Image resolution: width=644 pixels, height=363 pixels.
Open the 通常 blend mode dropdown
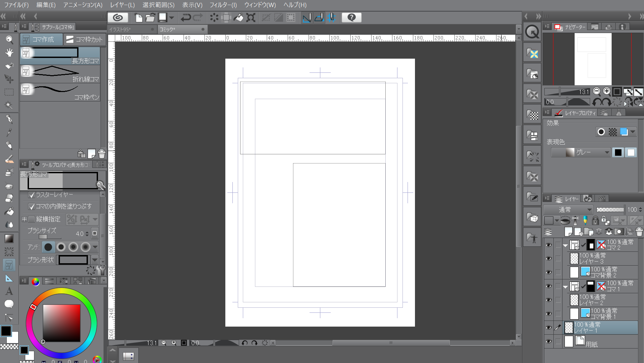569,210
